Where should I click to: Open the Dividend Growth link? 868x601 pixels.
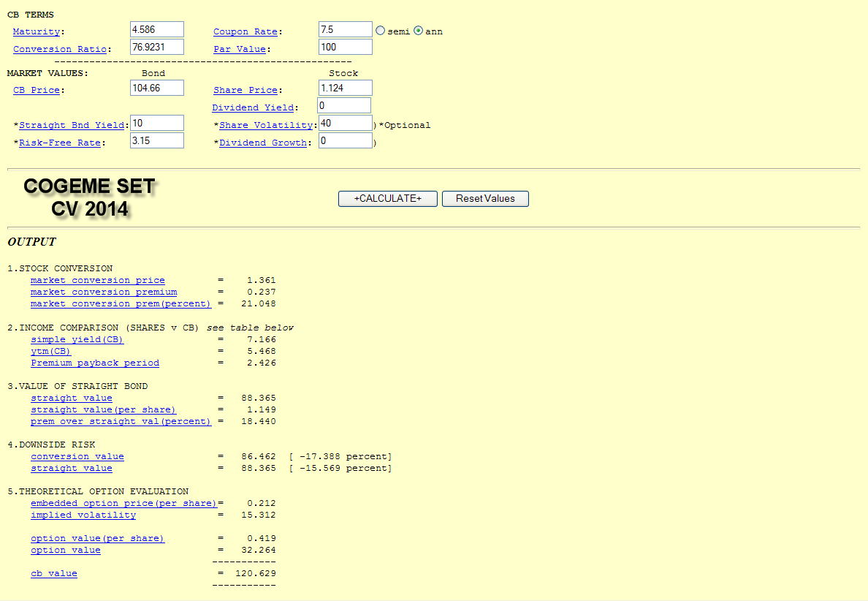(263, 143)
